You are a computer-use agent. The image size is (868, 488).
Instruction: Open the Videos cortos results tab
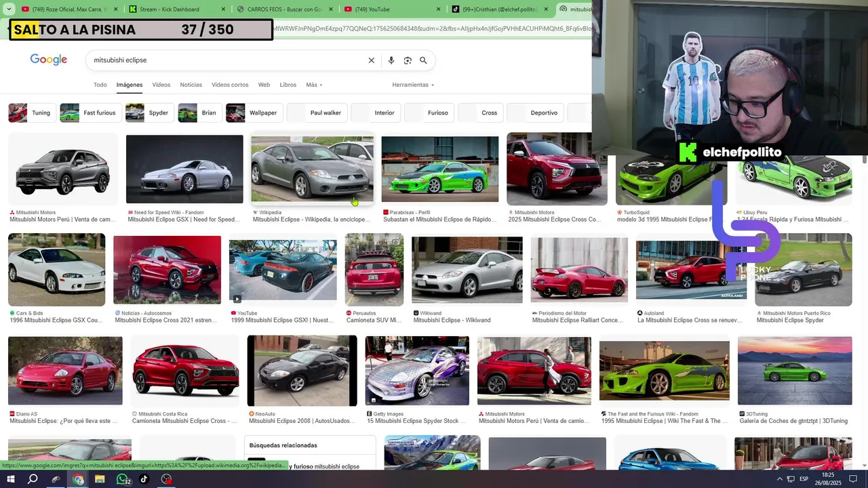coord(230,85)
